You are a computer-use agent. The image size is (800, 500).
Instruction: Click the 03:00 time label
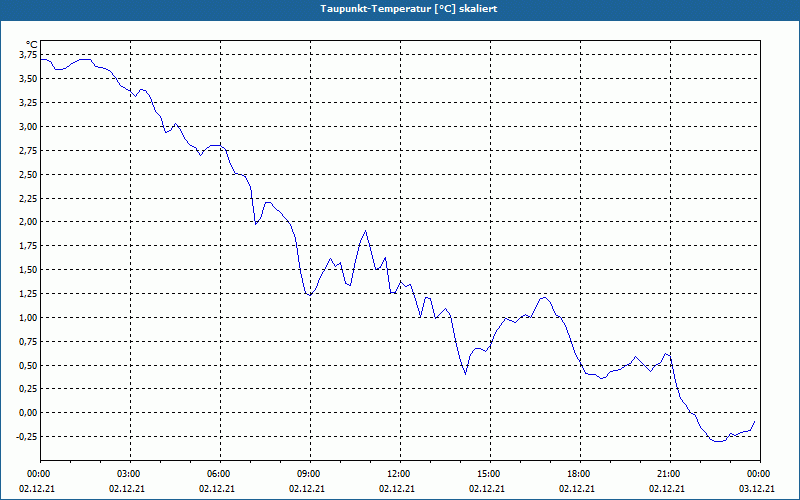pos(131,474)
